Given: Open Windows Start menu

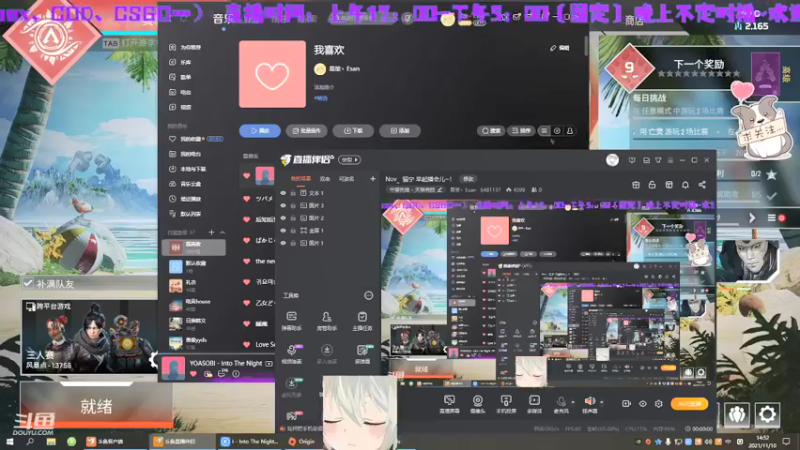Looking at the screenshot, I should tap(9, 441).
